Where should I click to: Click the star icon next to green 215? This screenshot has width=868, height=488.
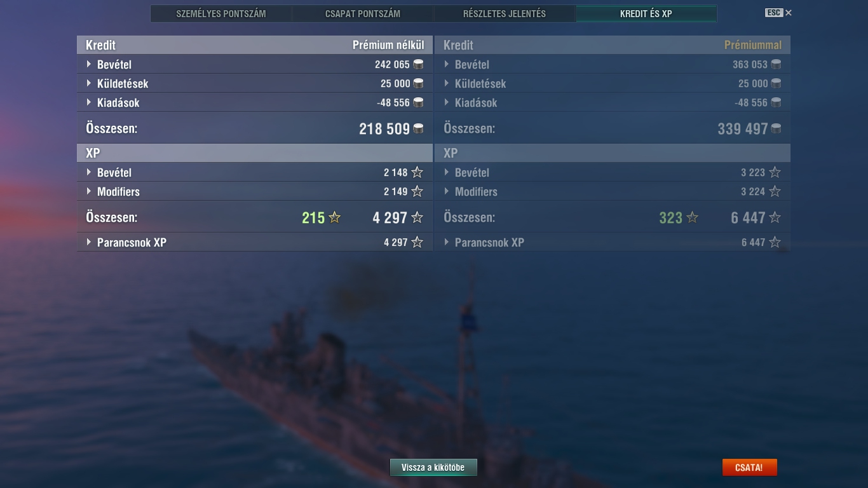[334, 217]
